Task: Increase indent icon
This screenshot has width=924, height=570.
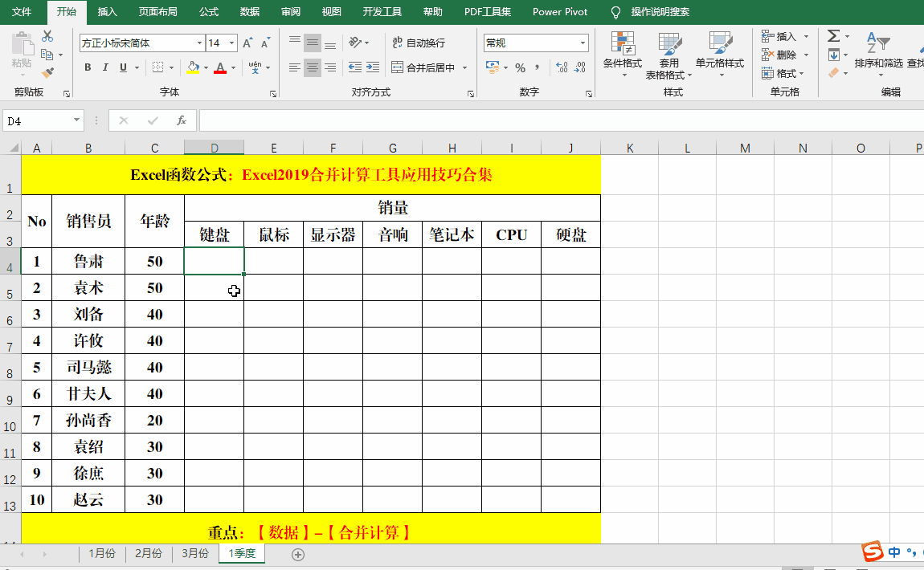Action: coord(373,67)
